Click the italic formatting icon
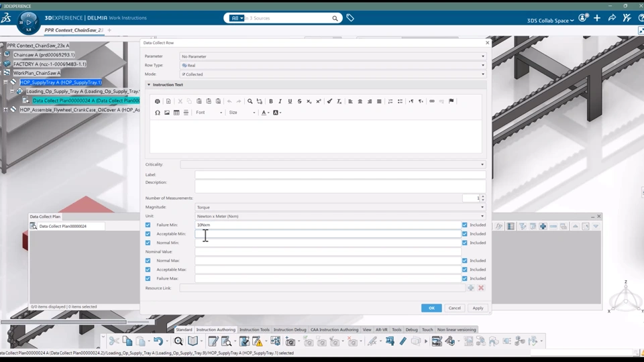This screenshot has height=362, width=644. [280, 101]
